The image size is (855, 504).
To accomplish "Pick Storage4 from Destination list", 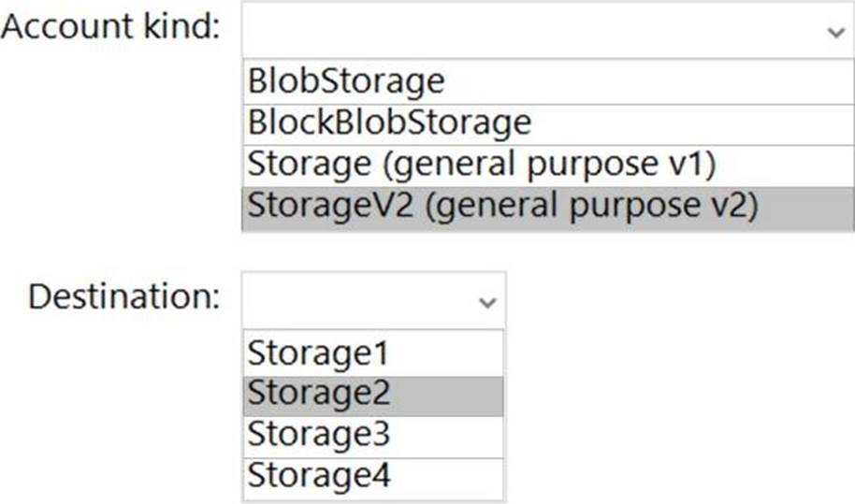I will [318, 477].
